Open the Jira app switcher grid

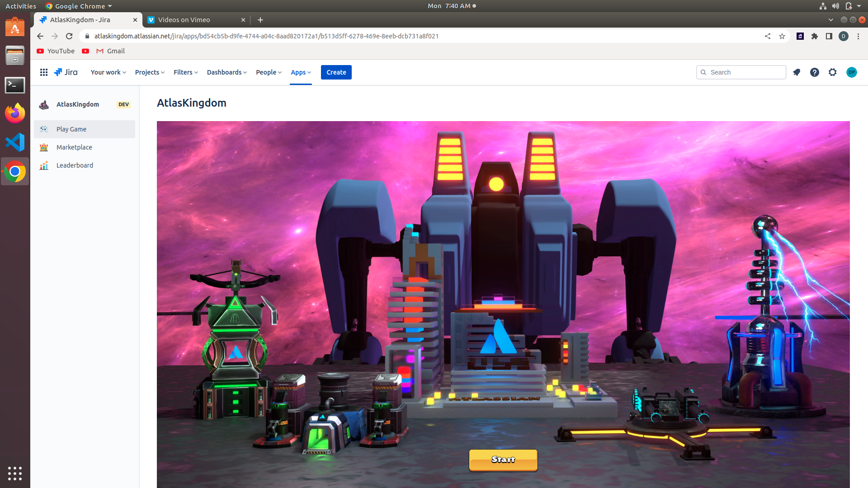[x=44, y=72]
